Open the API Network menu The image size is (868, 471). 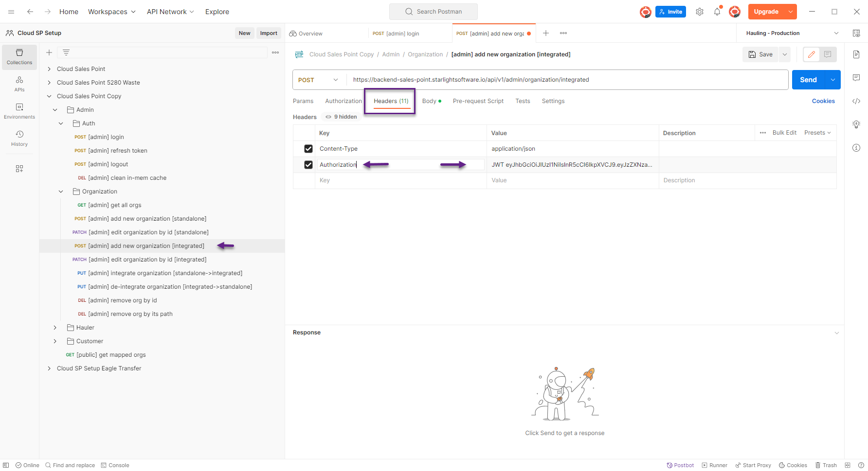click(x=170, y=12)
